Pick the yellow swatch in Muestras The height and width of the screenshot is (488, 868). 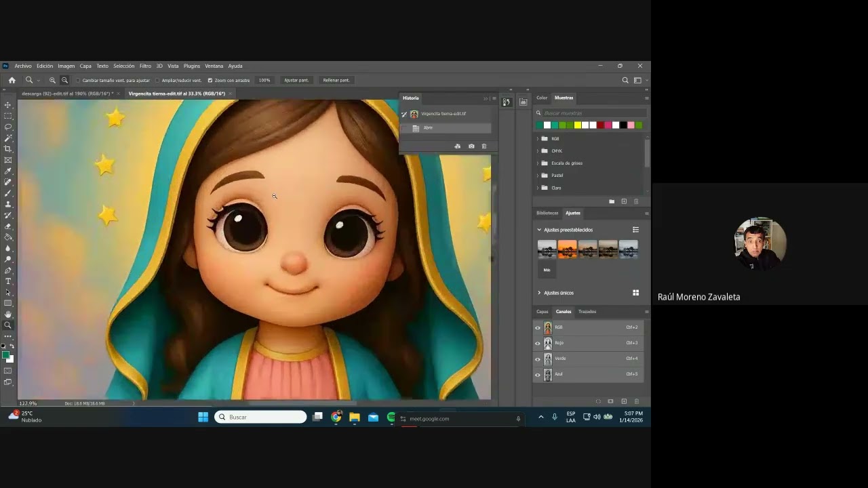click(578, 125)
